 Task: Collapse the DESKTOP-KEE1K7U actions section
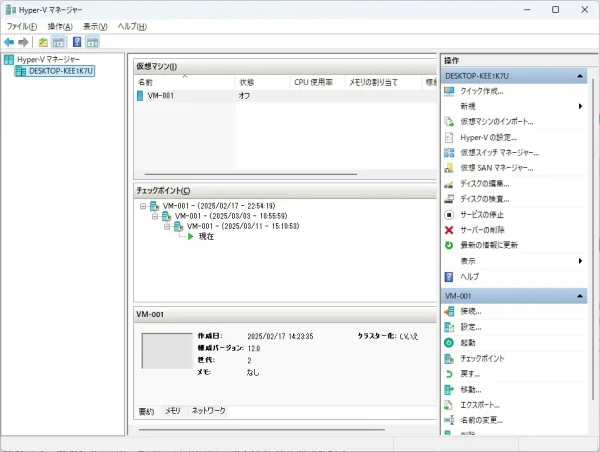[x=580, y=76]
